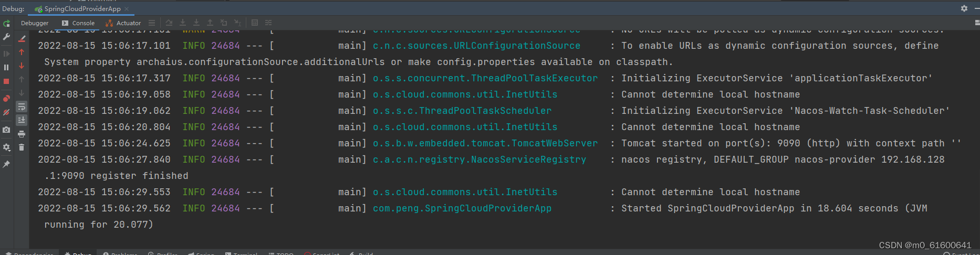Screen dimensions: 980x255
Task: Click Show Execution Point icon
Action: pos(169,23)
